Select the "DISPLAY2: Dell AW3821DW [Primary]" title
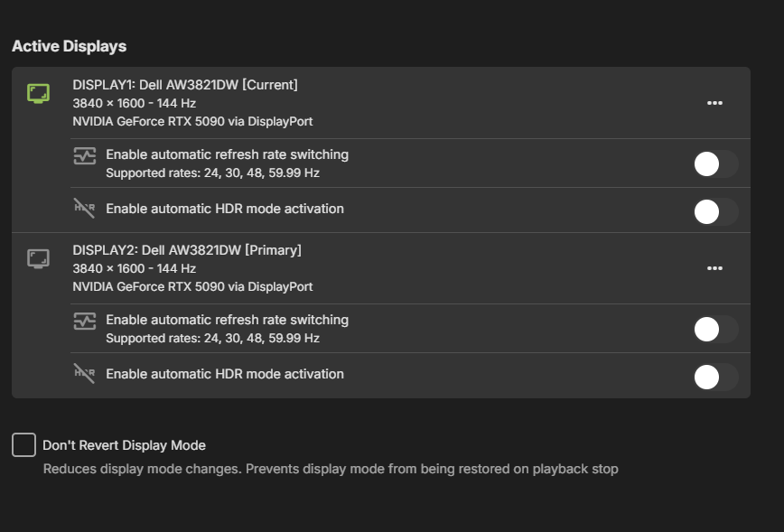The width and height of the screenshot is (784, 532). click(187, 250)
